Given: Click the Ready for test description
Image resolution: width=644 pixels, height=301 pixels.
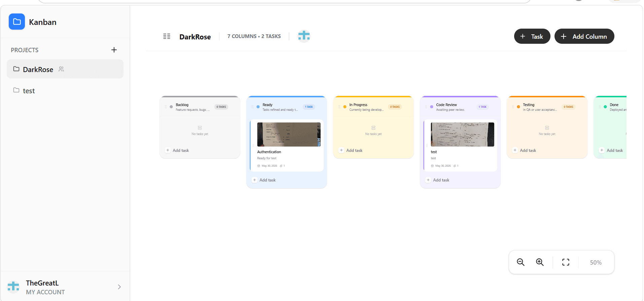Looking at the screenshot, I should pos(266,158).
